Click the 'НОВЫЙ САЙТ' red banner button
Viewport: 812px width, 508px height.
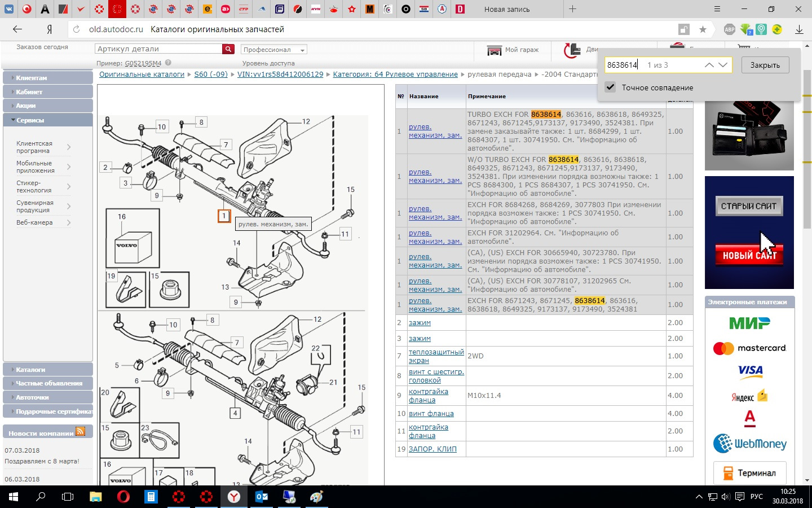[x=749, y=255]
